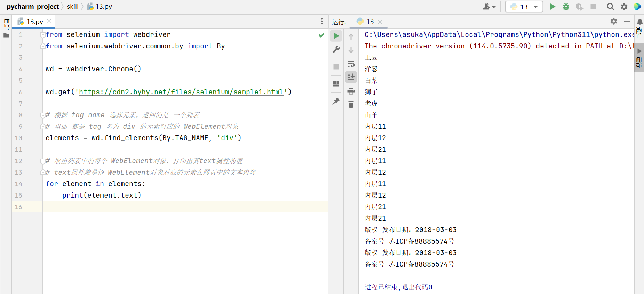Toggle scroll to end of output
This screenshot has height=294, width=644.
click(351, 77)
